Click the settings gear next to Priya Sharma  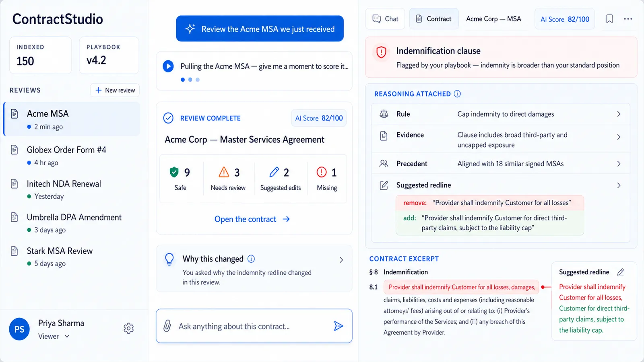point(128,329)
